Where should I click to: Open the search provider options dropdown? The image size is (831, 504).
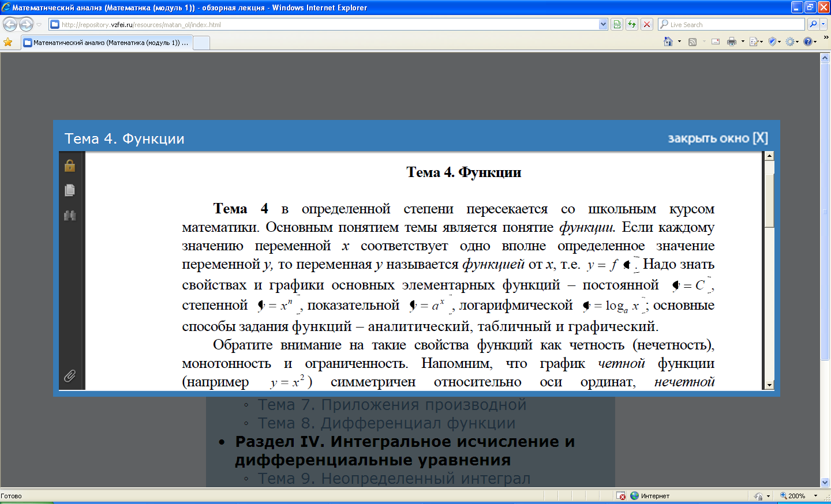(x=823, y=24)
